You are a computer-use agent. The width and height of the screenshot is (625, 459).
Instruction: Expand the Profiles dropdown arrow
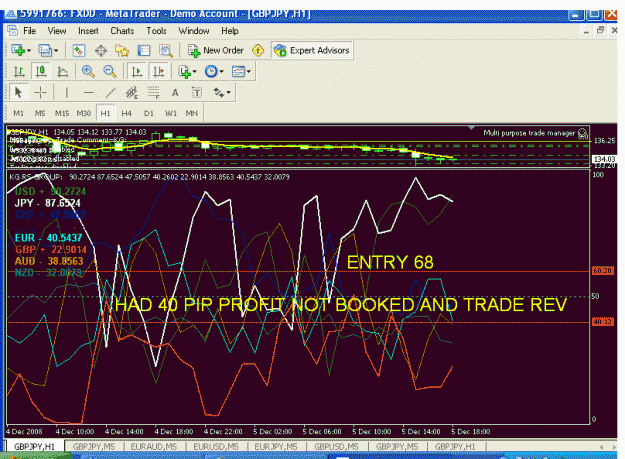pyautogui.click(x=56, y=51)
